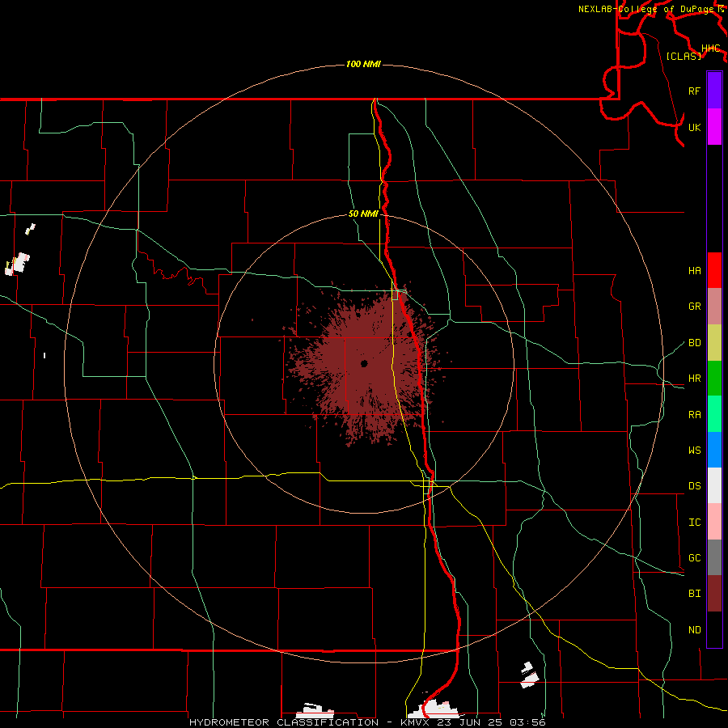Click the GC legend label
Viewport: 728px width, 728px height.
(694, 557)
